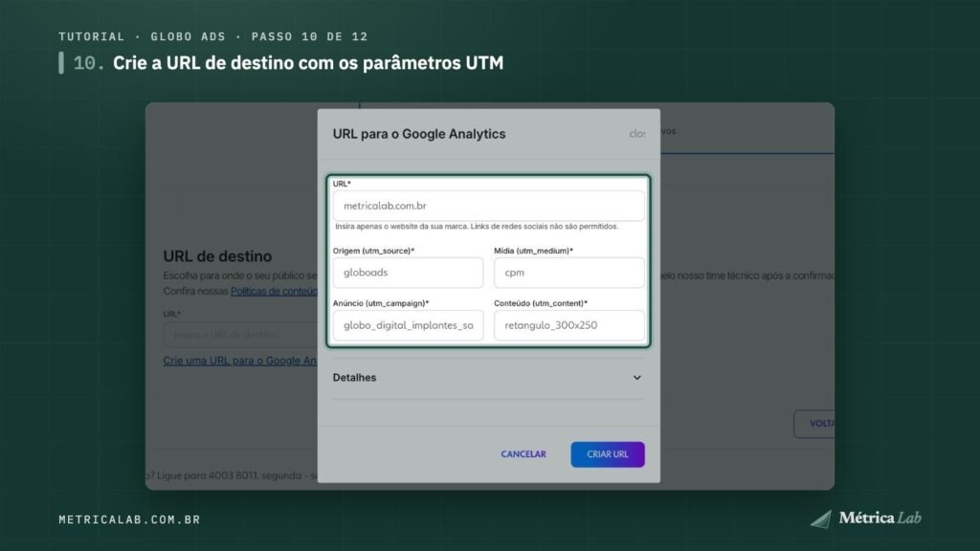Click the METRICALAB.COM.BR footer text
The width and height of the screenshot is (980, 551).
pyautogui.click(x=129, y=519)
